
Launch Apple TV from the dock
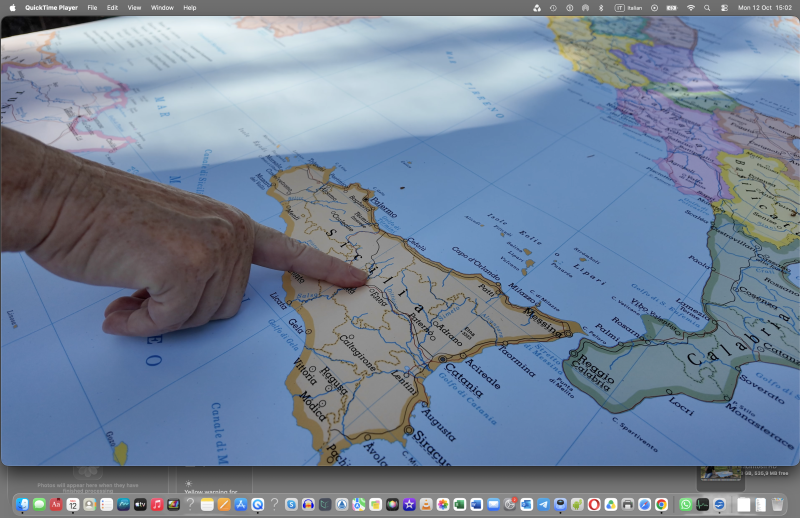tap(140, 505)
